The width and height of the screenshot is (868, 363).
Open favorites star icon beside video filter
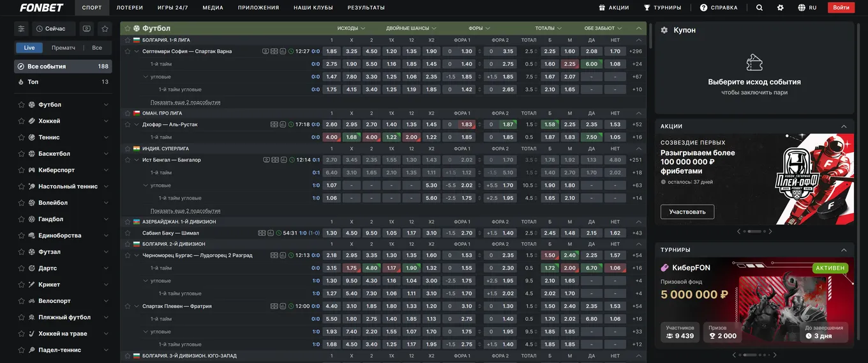[x=105, y=29]
